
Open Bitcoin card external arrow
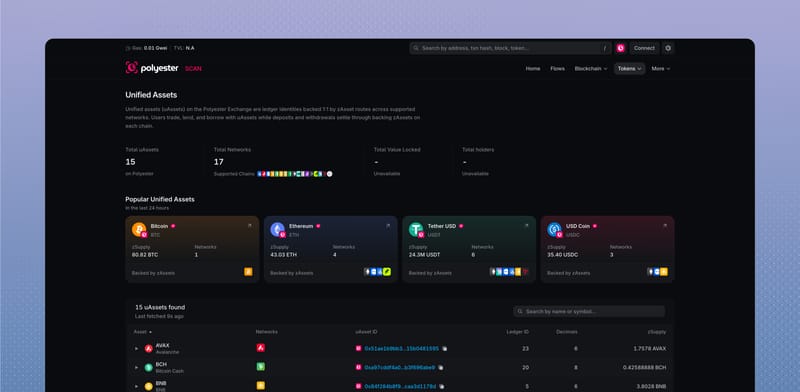[249, 226]
